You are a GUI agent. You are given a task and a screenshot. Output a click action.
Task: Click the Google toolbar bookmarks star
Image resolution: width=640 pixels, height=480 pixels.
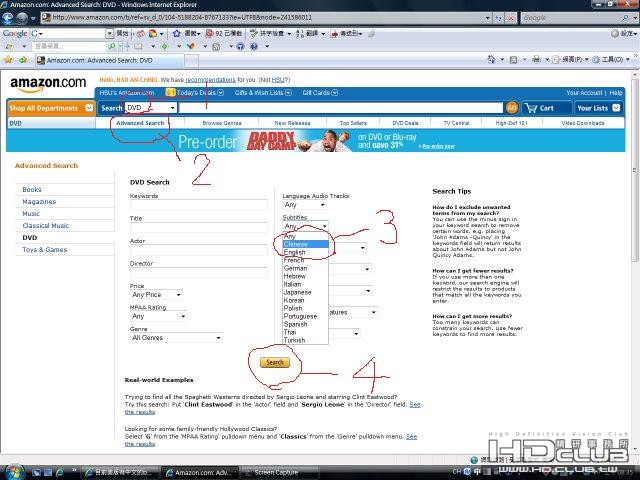point(176,33)
